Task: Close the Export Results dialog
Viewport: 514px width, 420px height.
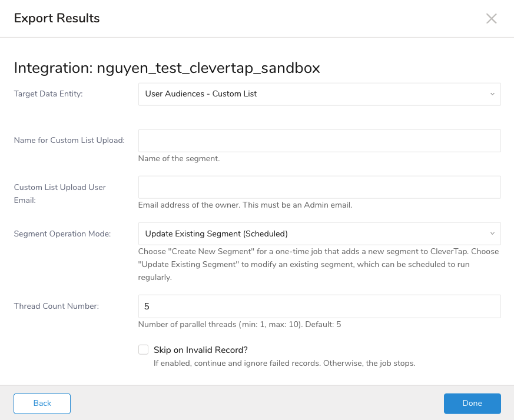Action: click(x=492, y=18)
